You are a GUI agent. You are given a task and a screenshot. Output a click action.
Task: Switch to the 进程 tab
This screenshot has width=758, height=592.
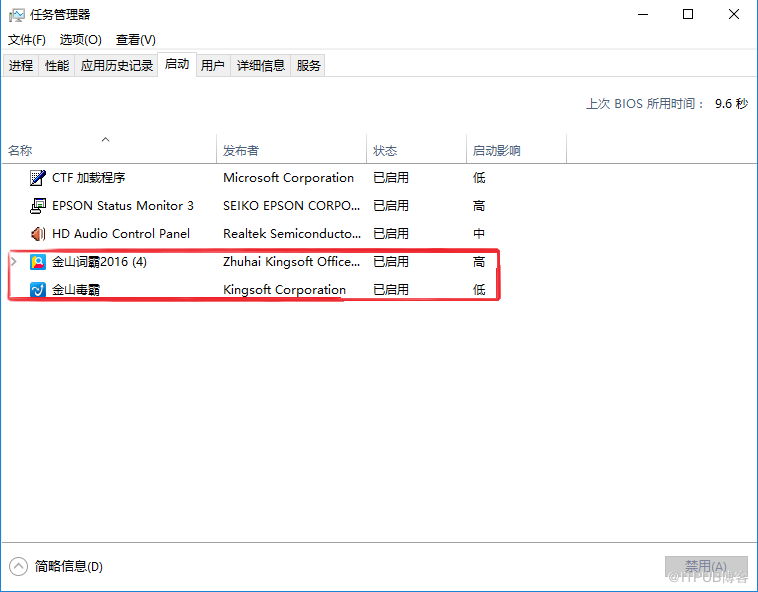[x=21, y=65]
